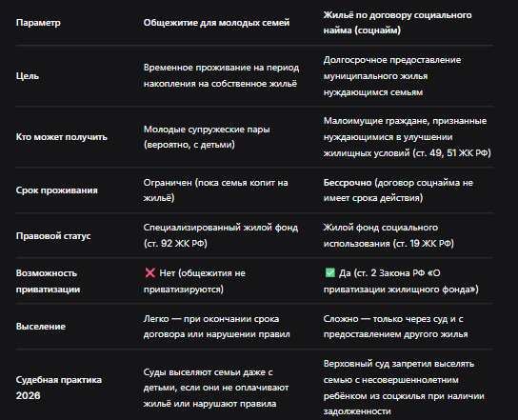Click the 'Общежитие для молодых семей' header
Image resolution: width=518 pixels, height=420 pixels.
(216, 23)
